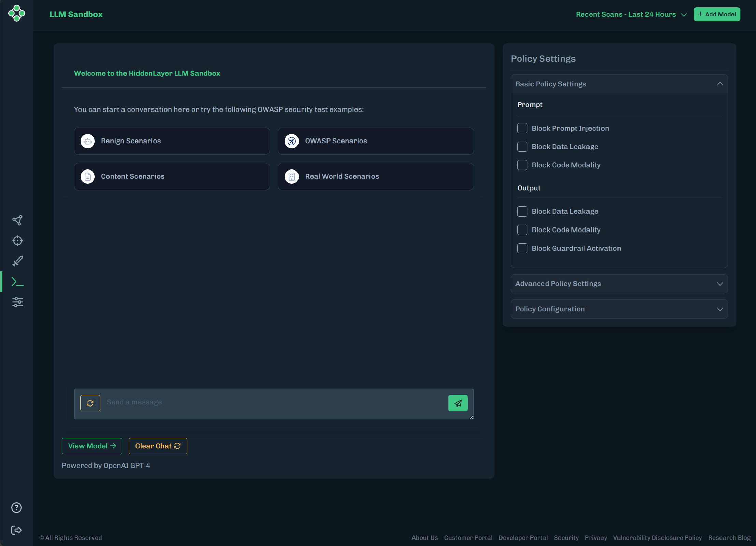Click the refresh icon in the message box

click(x=90, y=403)
